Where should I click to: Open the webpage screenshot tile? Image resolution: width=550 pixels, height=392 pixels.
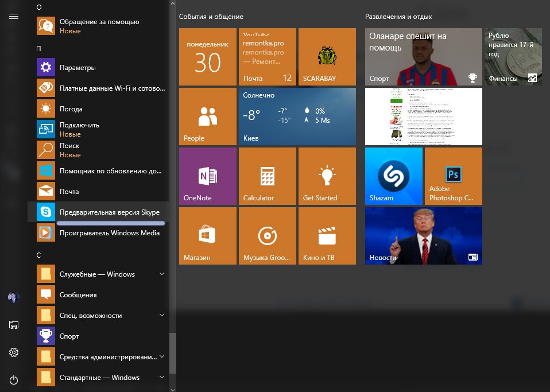(x=423, y=117)
